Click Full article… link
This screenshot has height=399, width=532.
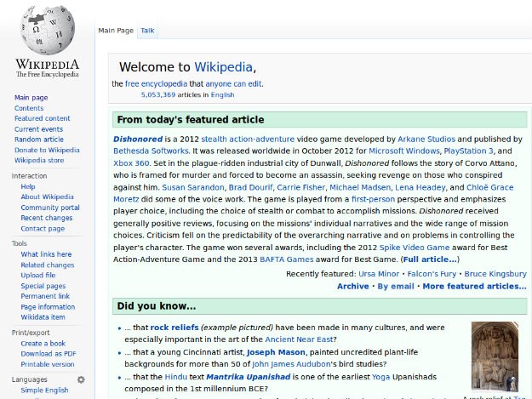click(x=430, y=259)
